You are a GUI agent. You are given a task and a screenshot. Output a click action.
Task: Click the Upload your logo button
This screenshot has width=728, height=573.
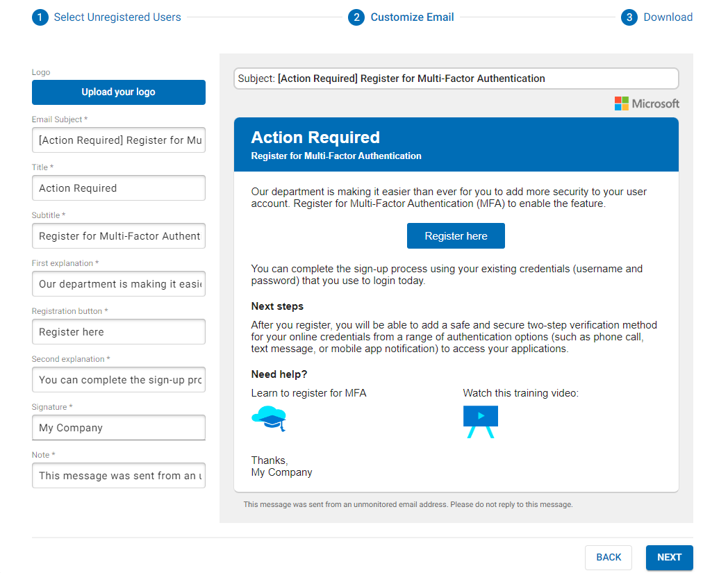118,92
